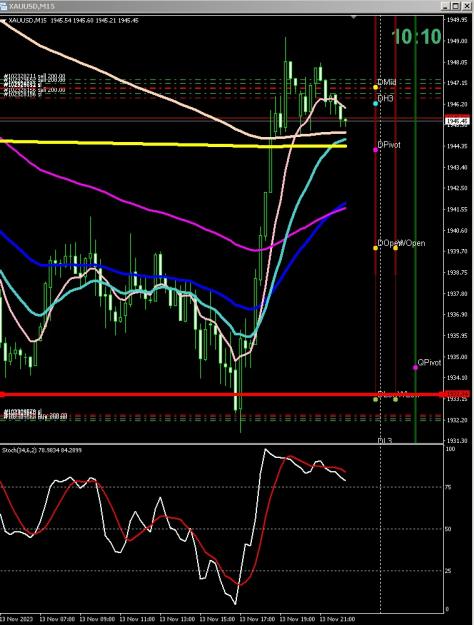Image resolution: width=474 pixels, height=625 pixels.
Task: Close the XAUUSD,M15 chart window
Action: 465,6
